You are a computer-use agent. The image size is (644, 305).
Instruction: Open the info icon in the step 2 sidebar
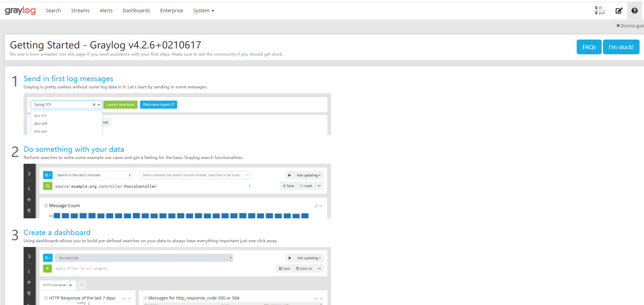(x=29, y=188)
